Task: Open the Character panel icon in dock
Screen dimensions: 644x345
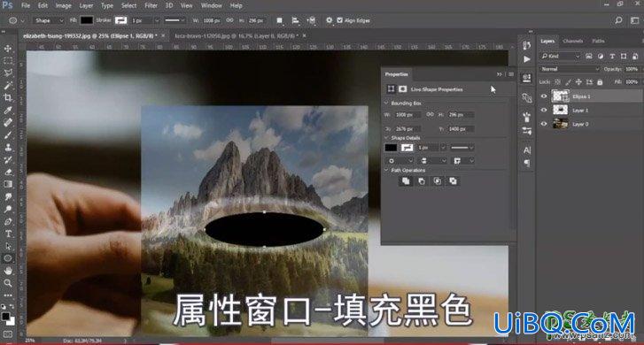Action: [x=527, y=150]
